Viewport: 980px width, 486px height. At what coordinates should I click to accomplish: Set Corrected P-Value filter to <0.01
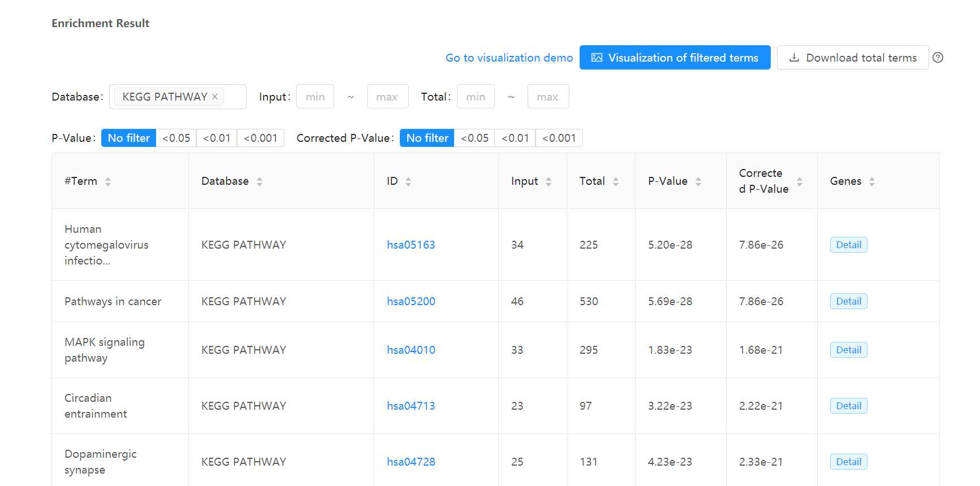[515, 138]
